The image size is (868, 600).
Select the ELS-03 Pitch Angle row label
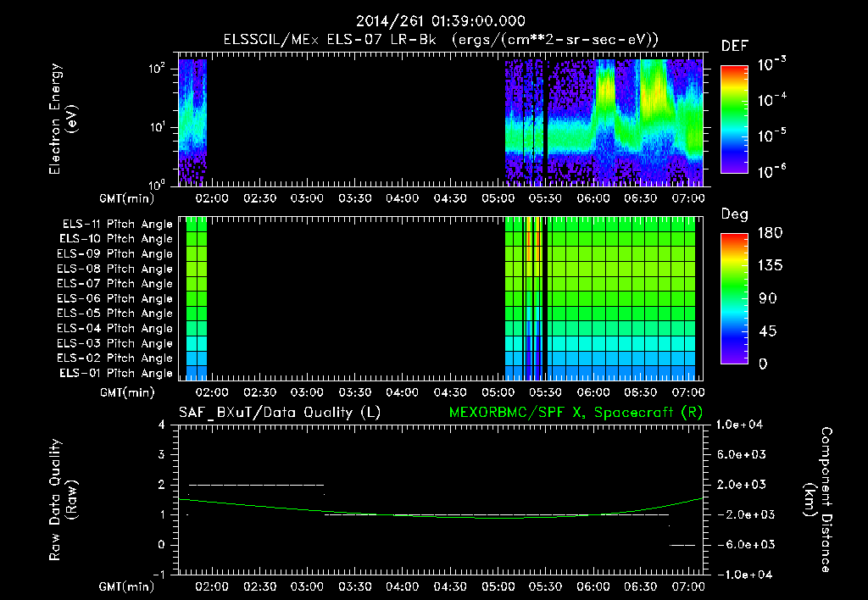coord(115,343)
